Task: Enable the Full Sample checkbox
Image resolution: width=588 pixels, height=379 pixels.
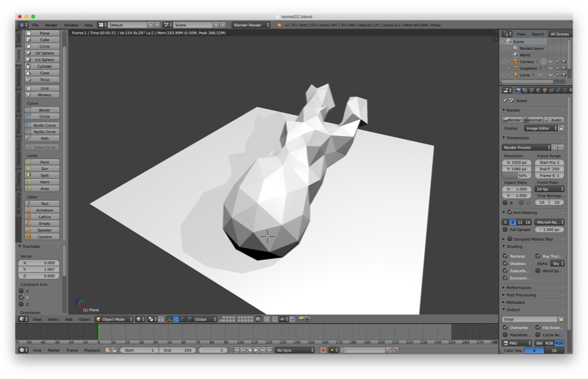Action: 506,229
